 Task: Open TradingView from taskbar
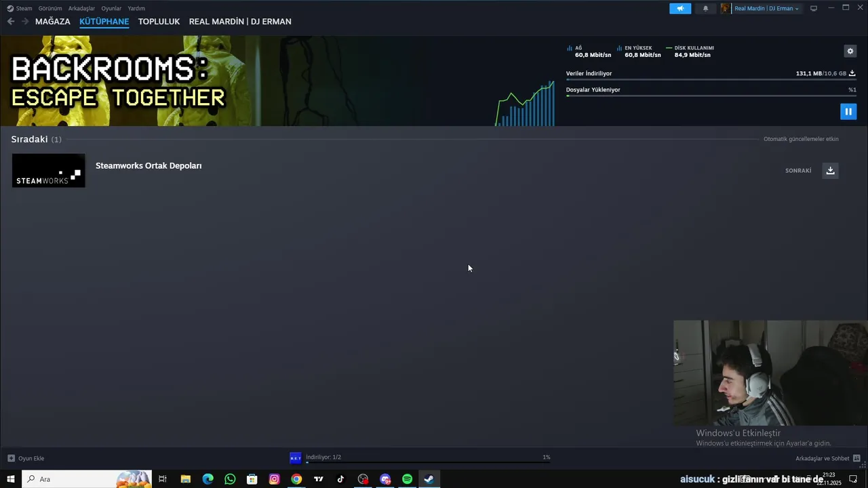tap(319, 479)
